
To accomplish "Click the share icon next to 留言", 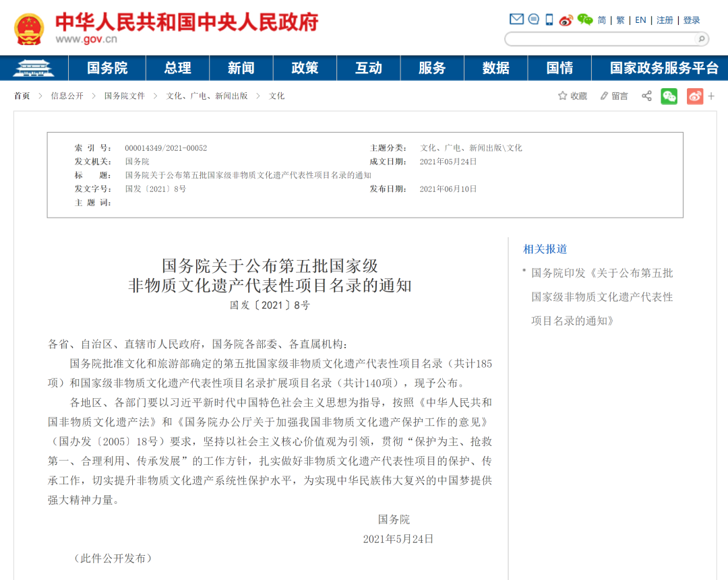I will click(x=646, y=96).
